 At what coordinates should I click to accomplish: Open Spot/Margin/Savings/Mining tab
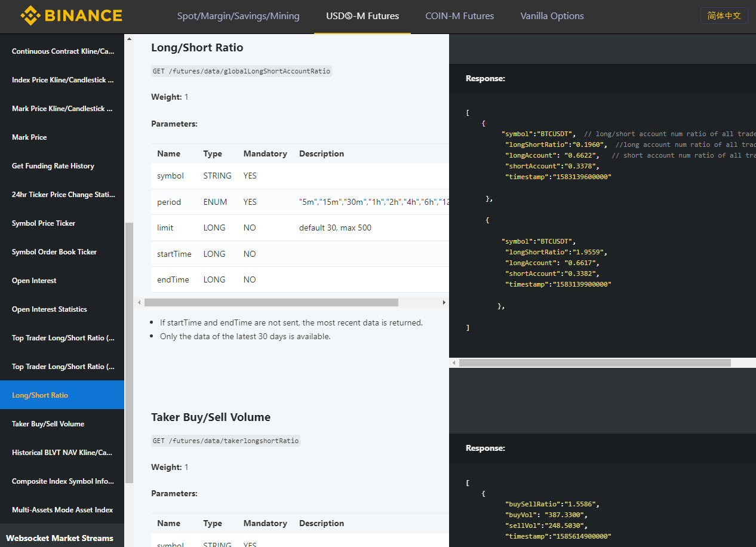pos(238,16)
